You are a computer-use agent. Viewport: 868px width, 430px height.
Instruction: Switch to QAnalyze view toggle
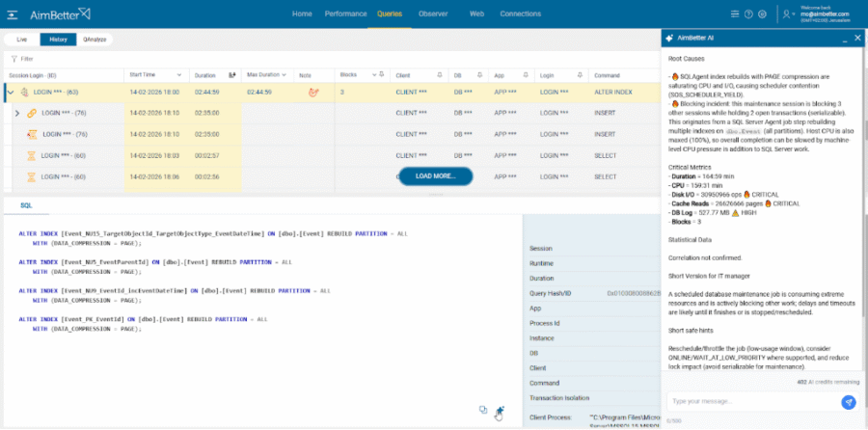click(x=95, y=40)
